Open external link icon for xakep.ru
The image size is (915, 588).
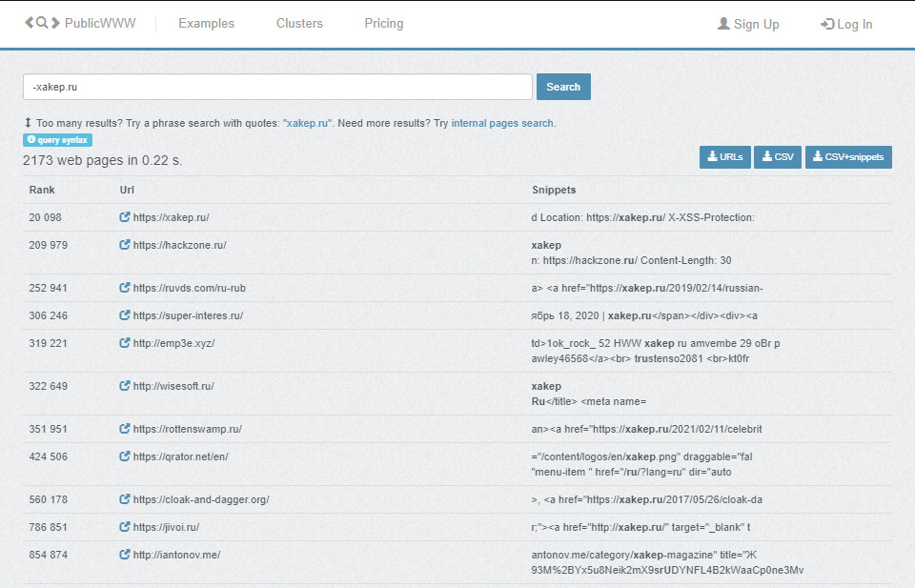click(124, 217)
